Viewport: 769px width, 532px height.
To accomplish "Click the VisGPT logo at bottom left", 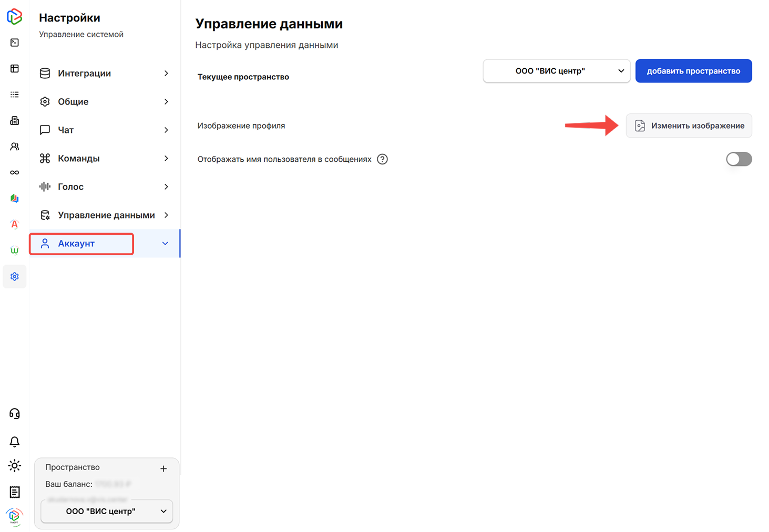I will pos(14,517).
